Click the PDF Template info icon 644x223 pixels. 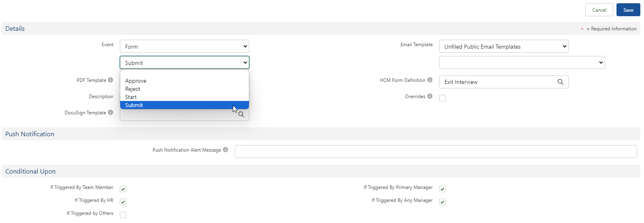pos(111,80)
